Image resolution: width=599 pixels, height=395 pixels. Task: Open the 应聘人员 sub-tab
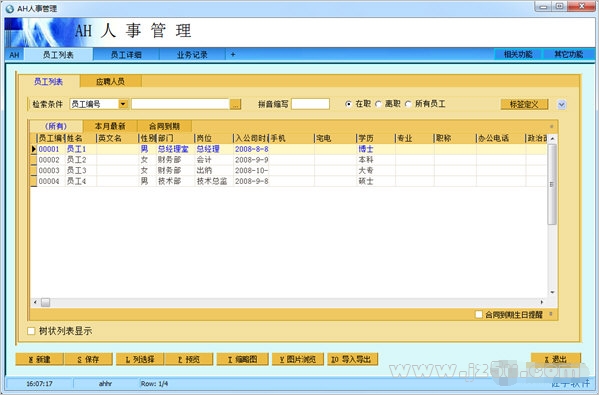coord(110,81)
